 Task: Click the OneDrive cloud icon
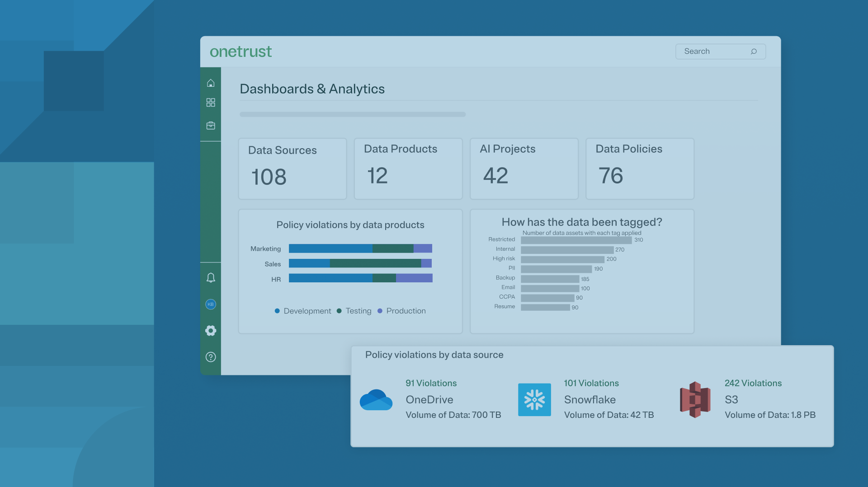(376, 400)
